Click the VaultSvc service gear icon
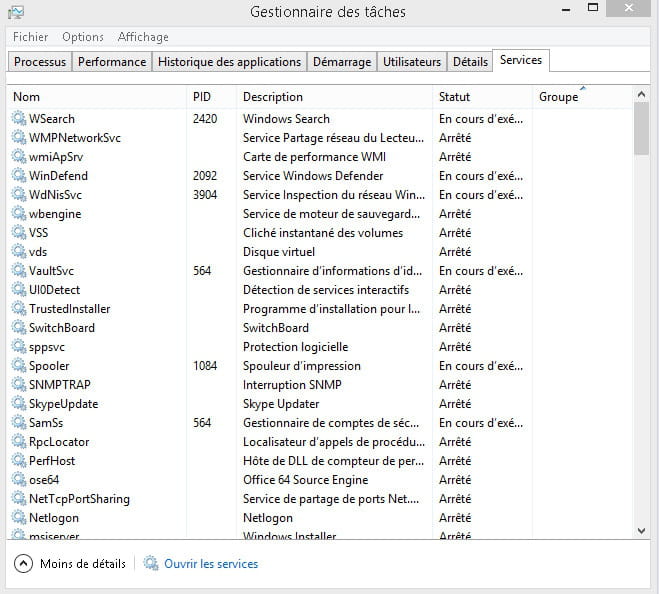 (19, 271)
